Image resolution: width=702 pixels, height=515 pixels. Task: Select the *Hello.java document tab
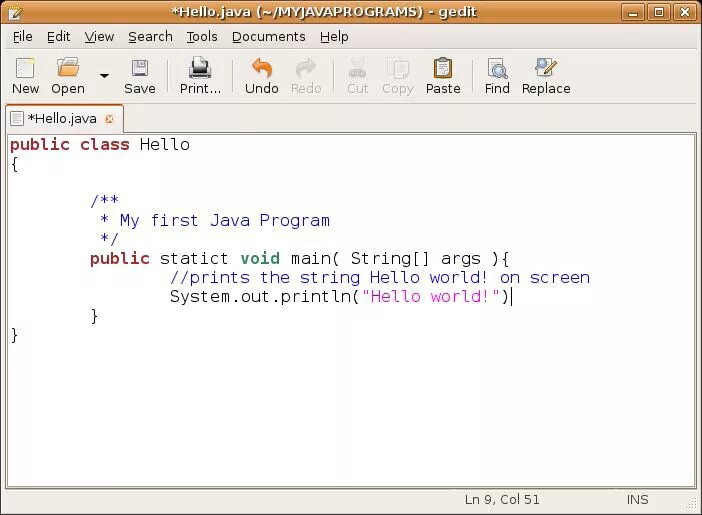click(x=64, y=119)
